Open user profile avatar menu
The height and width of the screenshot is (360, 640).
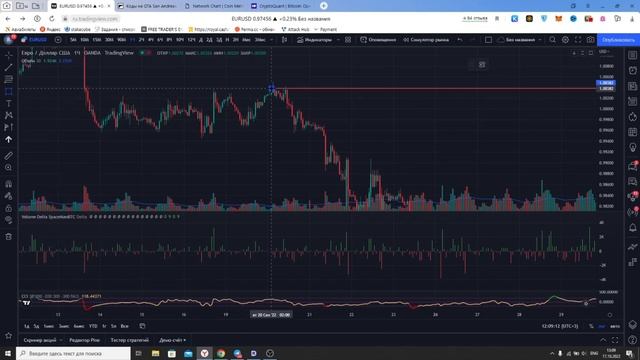click(9, 40)
